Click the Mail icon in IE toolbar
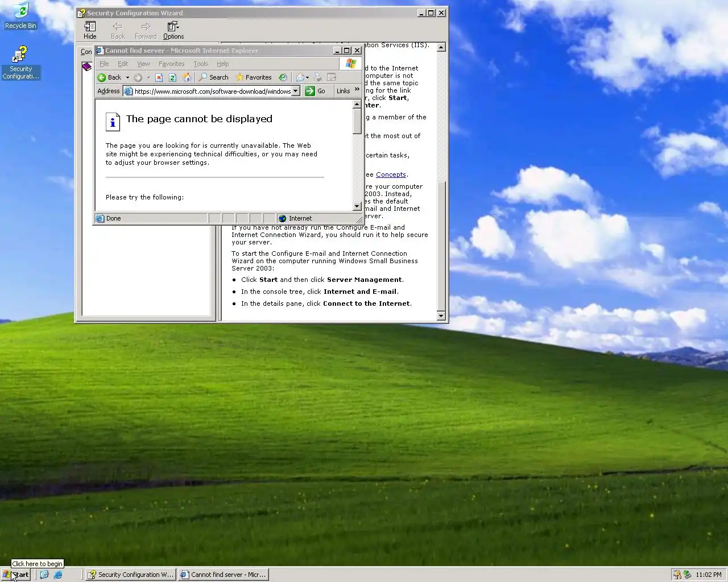The height and width of the screenshot is (582, 728). click(x=300, y=77)
